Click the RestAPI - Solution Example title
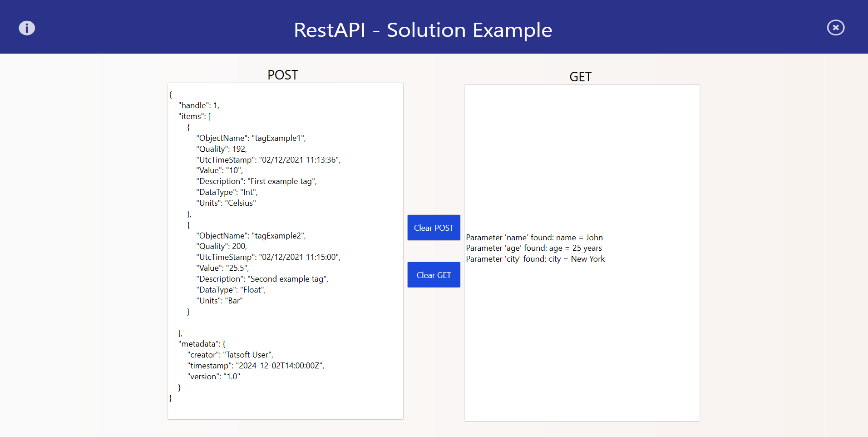Image resolution: width=868 pixels, height=437 pixels. [x=423, y=30]
